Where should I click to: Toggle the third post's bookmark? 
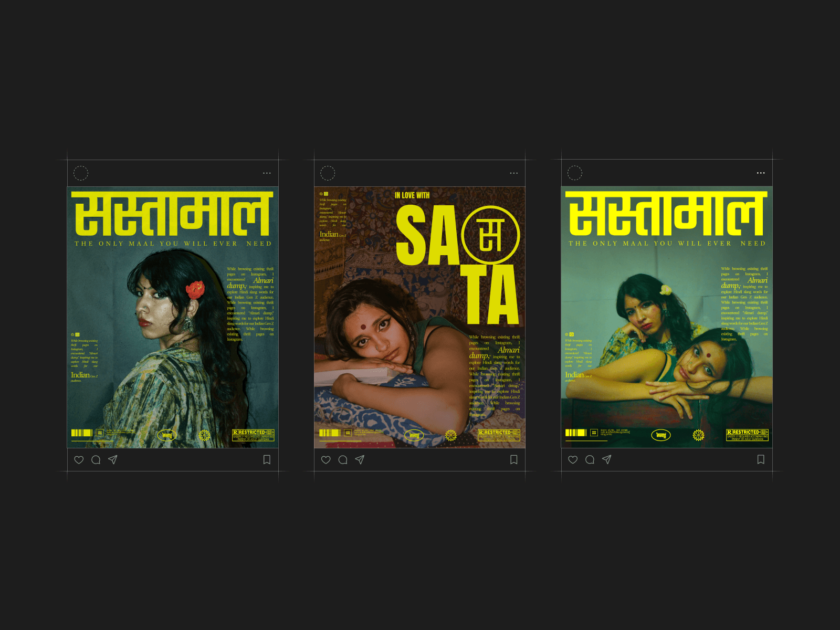(761, 460)
